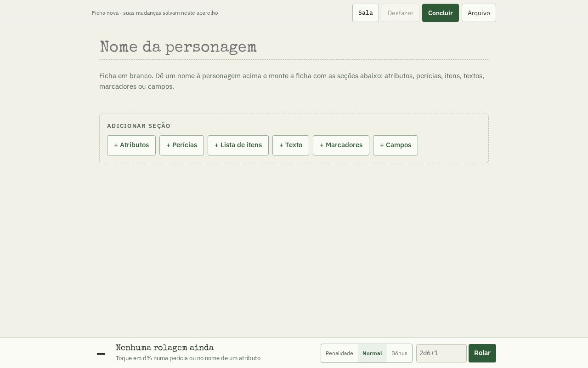Image resolution: width=588 pixels, height=368 pixels.
Task: Click the 'Nenhuma rolagem ainda' text
Action: (x=164, y=348)
